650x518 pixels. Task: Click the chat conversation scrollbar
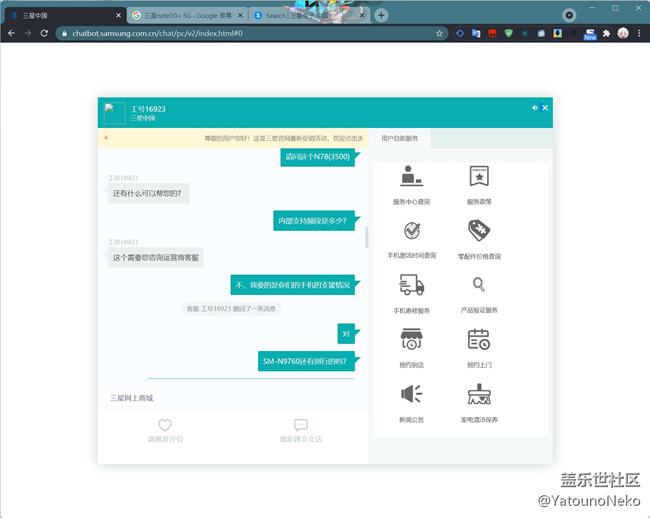point(366,237)
